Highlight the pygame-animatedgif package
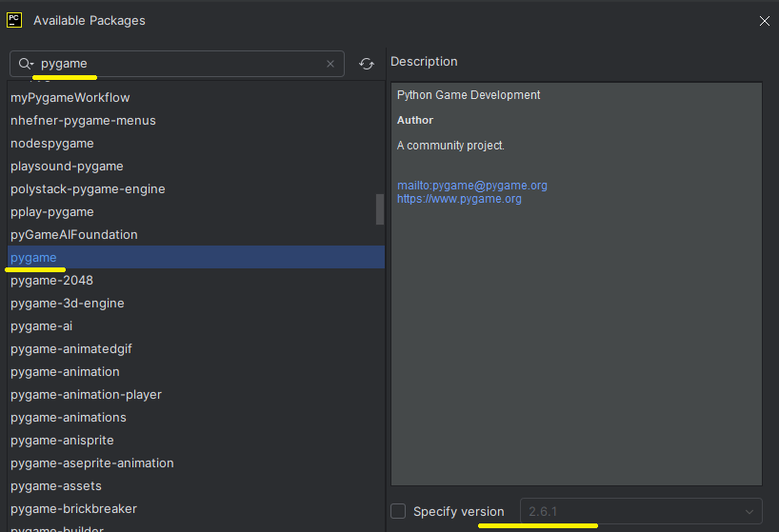The width and height of the screenshot is (779, 532). [x=70, y=349]
